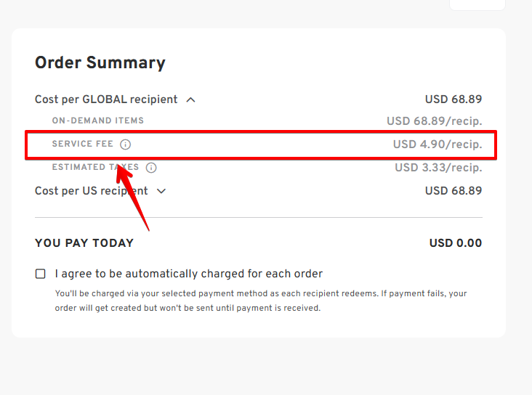This screenshot has width=532, height=395.
Task: Select the Order Summary heading
Action: click(100, 62)
